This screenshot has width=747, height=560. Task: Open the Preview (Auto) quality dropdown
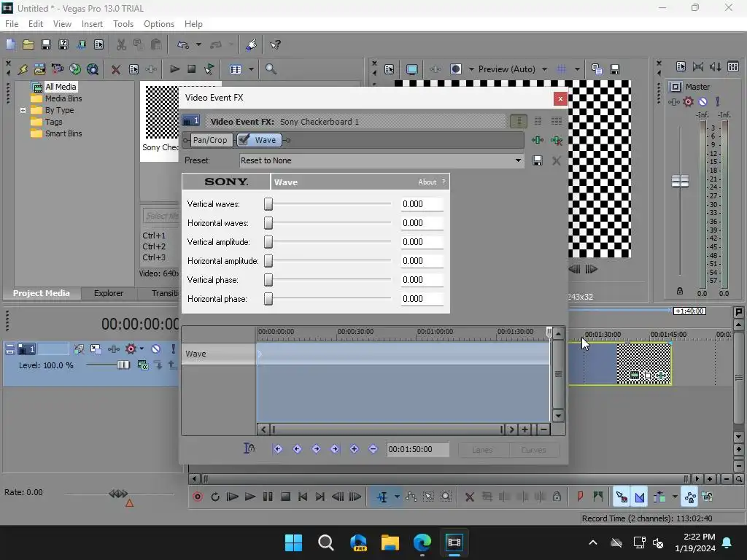[544, 69]
